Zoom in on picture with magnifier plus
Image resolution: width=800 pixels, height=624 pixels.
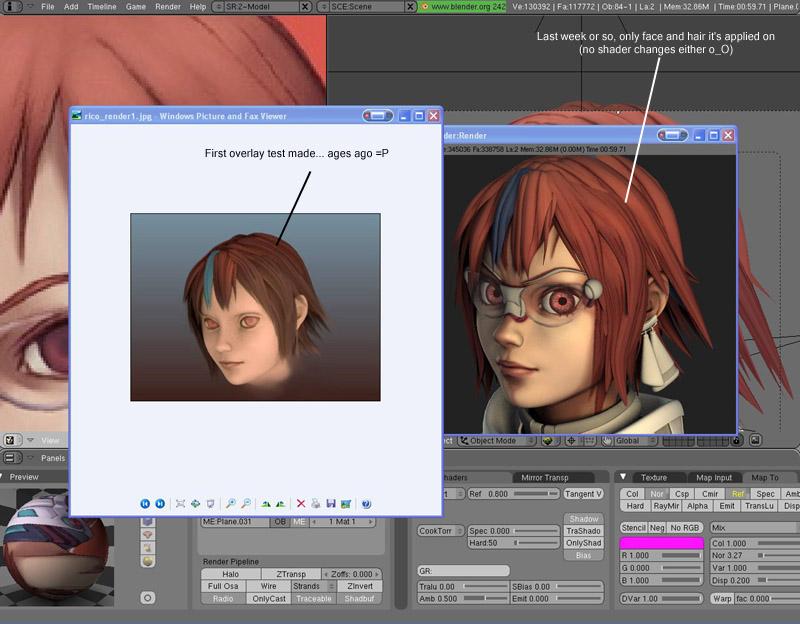click(x=231, y=504)
